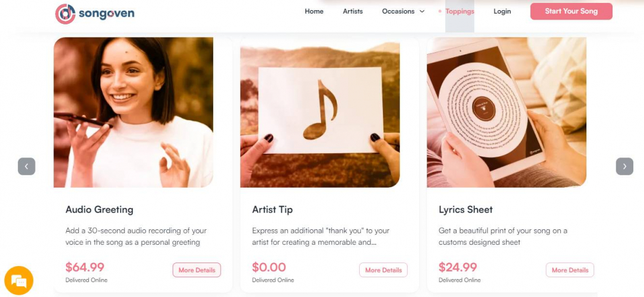Click the Audio Greeting title
Image resolution: width=644 pixels, height=297 pixels.
point(99,209)
